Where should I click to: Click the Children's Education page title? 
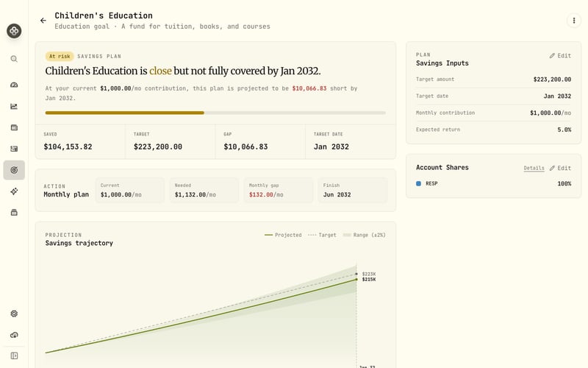coord(104,15)
